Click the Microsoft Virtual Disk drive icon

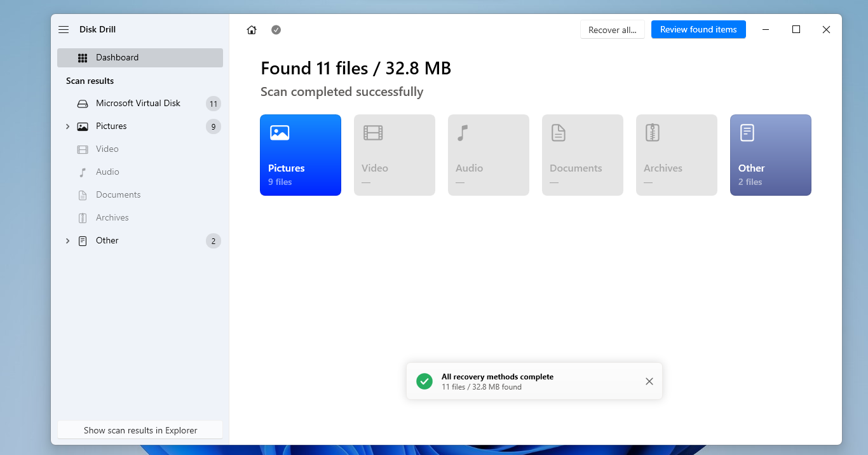click(83, 104)
